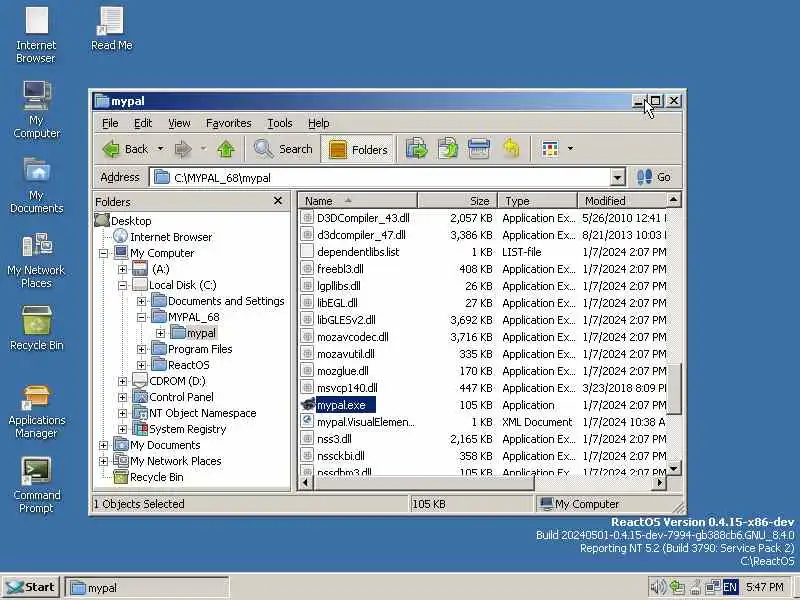Collapse My Computer tree node
Screen dimensions: 800x600
tap(104, 253)
